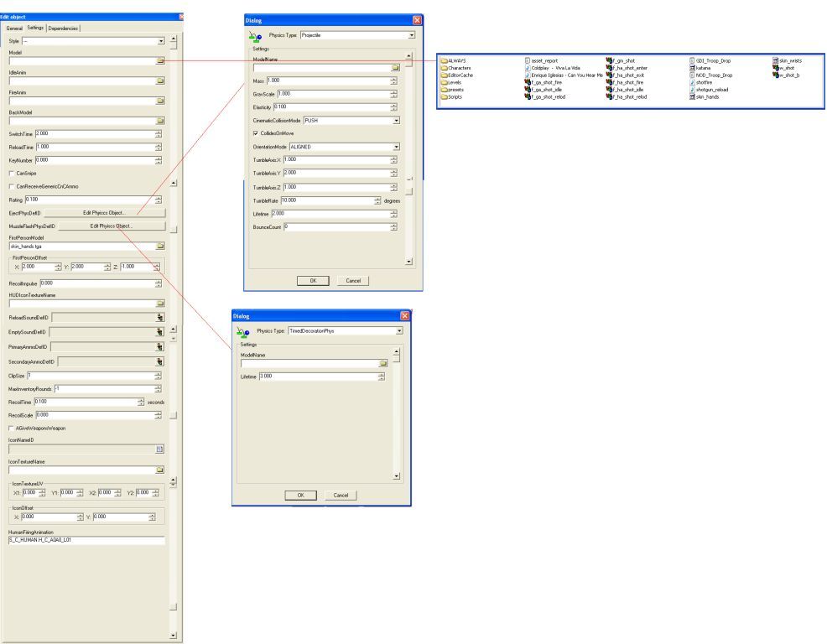
Task: Toggle the CanReceiveGenericCnCAmmo checkbox
Action: click(x=10, y=185)
